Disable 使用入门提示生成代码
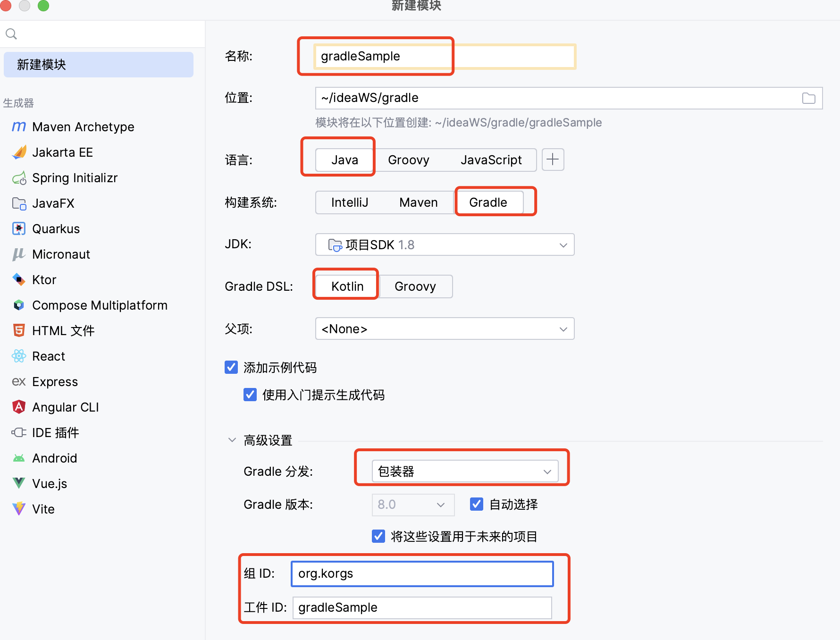Image resolution: width=840 pixels, height=640 pixels. click(250, 395)
